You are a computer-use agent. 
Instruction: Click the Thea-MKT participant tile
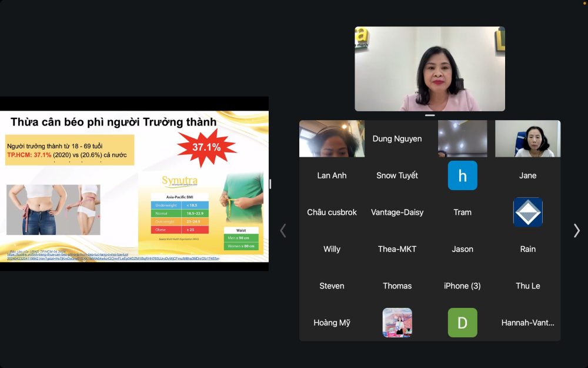click(397, 249)
